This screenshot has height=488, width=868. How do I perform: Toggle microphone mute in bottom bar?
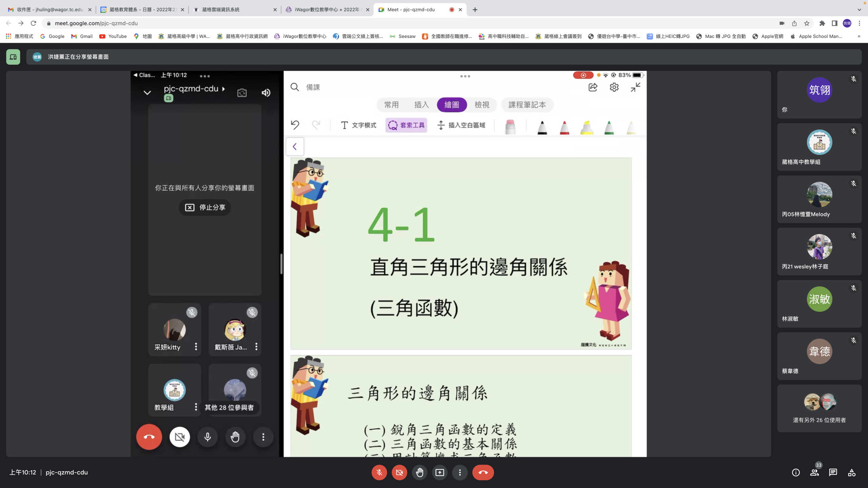click(x=379, y=472)
